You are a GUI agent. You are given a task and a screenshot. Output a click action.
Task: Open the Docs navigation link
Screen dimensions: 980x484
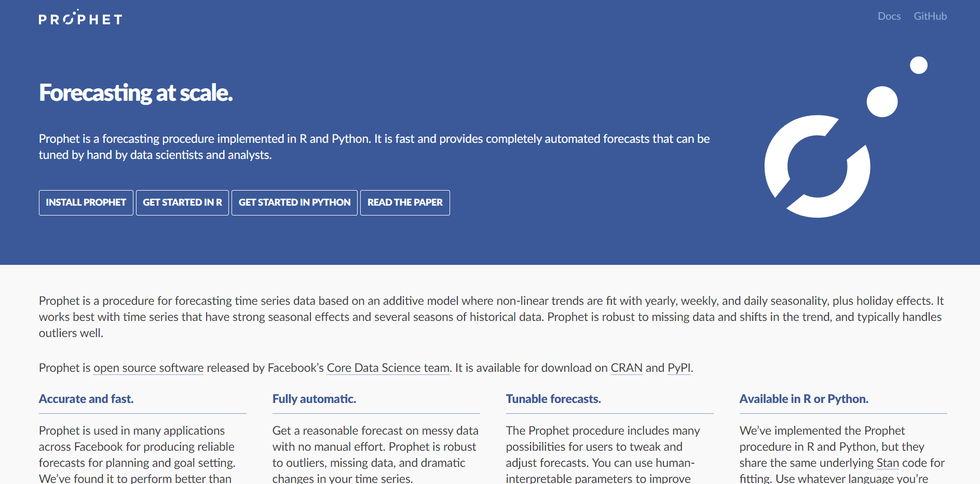[889, 16]
